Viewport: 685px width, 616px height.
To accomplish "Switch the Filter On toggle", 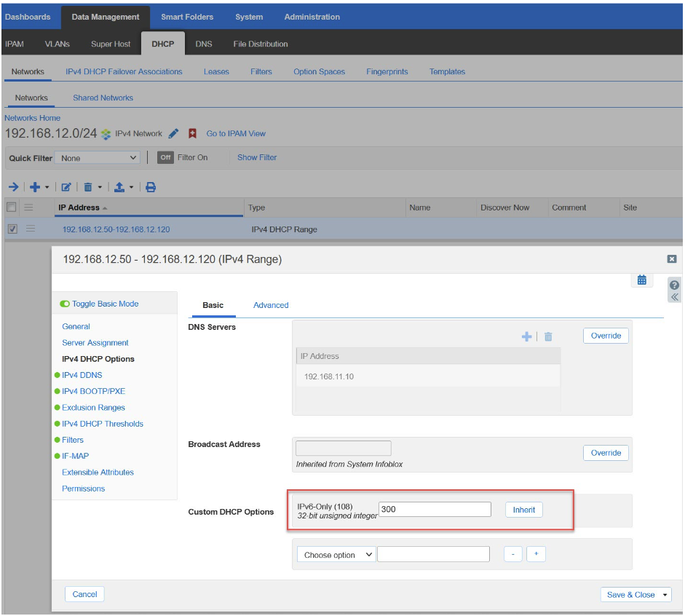I will click(166, 157).
